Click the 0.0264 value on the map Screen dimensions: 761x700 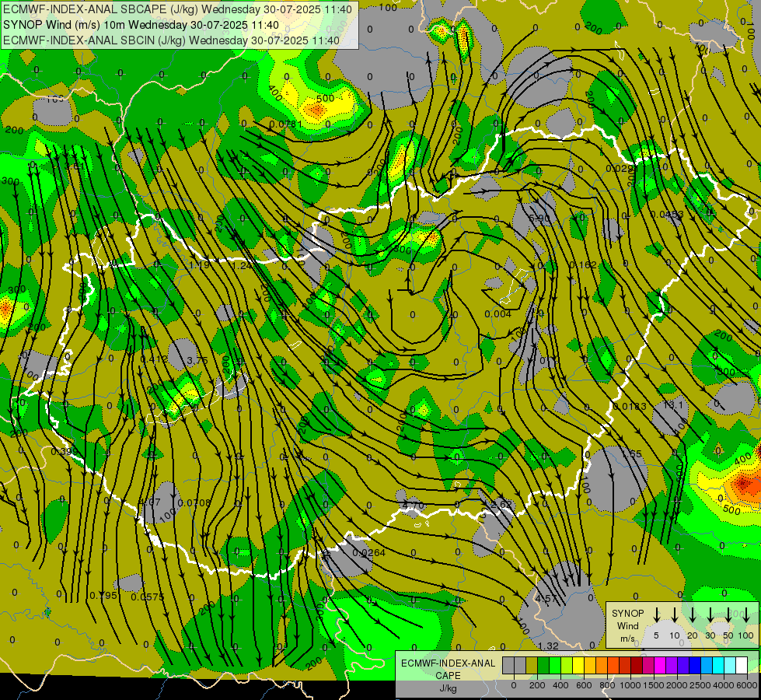click(369, 553)
